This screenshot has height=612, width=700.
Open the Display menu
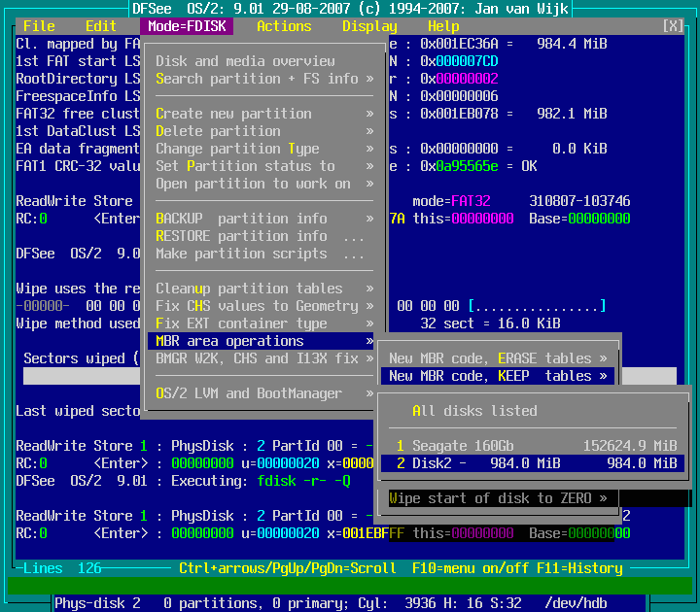click(369, 26)
